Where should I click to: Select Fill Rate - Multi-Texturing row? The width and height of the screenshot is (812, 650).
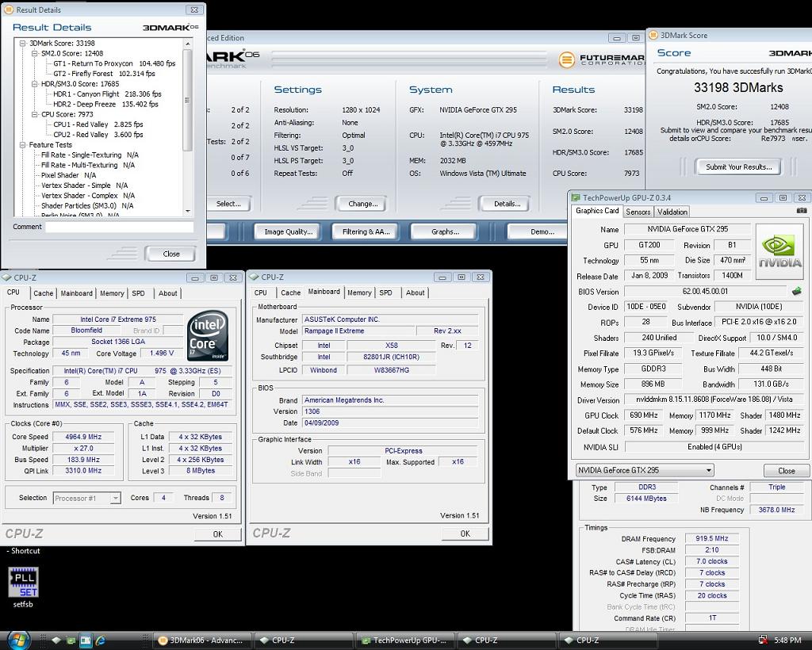point(88,165)
